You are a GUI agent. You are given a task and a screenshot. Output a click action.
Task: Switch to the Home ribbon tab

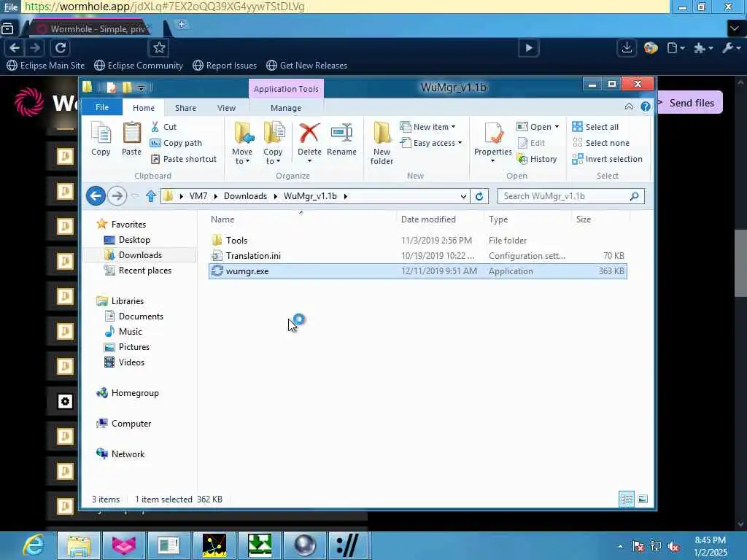[x=144, y=108]
